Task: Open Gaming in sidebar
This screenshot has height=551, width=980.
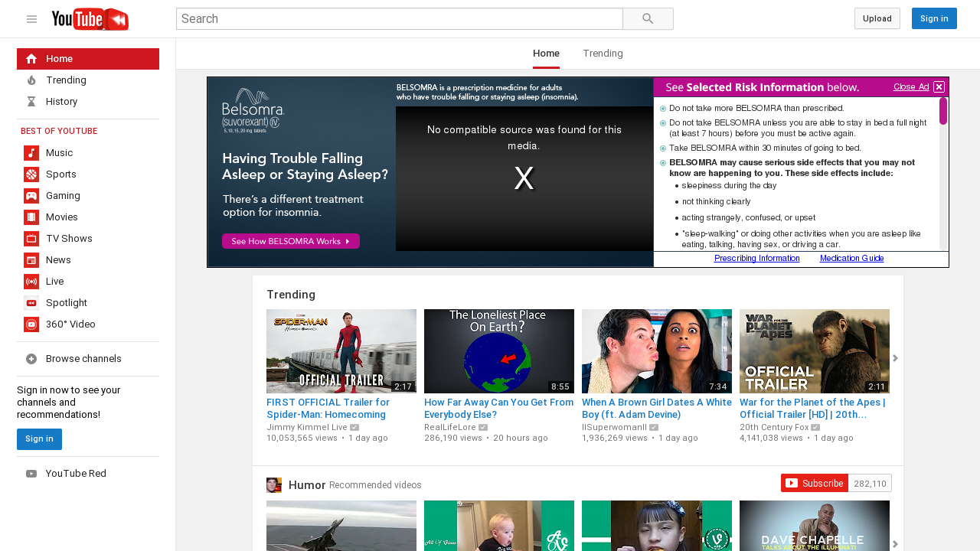Action: [x=88, y=196]
